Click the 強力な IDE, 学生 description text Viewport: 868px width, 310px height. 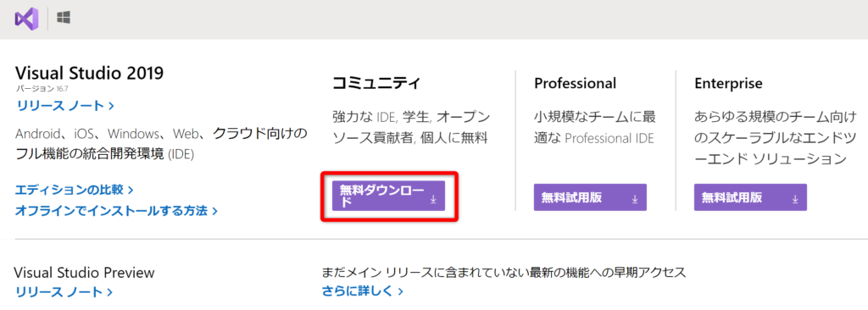pyautogui.click(x=411, y=127)
